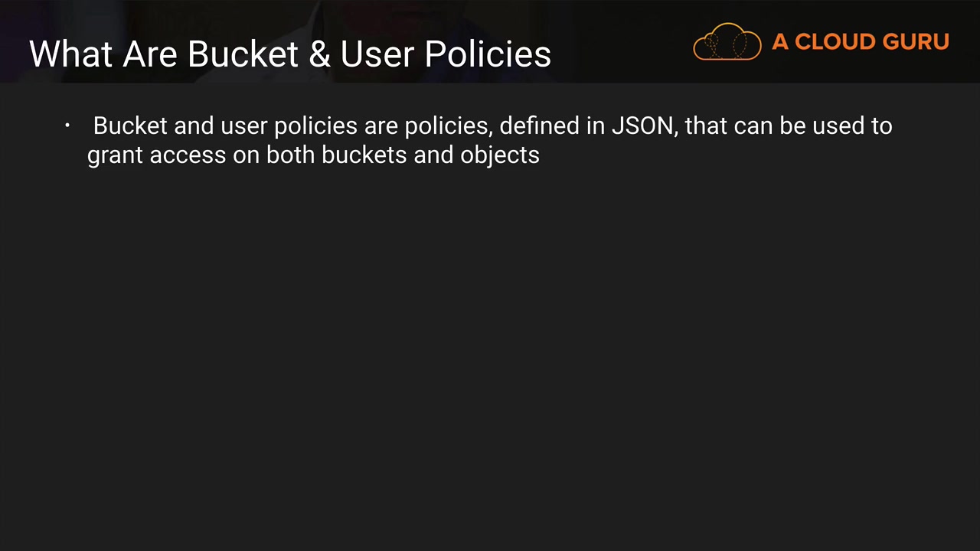Click the bullet point marker
Screen dimensions: 980x551
coord(67,126)
